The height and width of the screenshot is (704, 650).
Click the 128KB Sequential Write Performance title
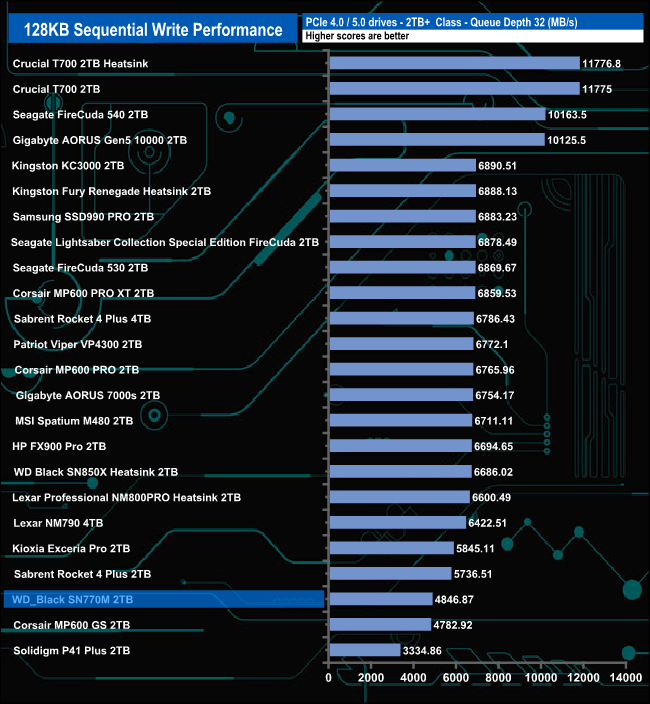tap(153, 30)
